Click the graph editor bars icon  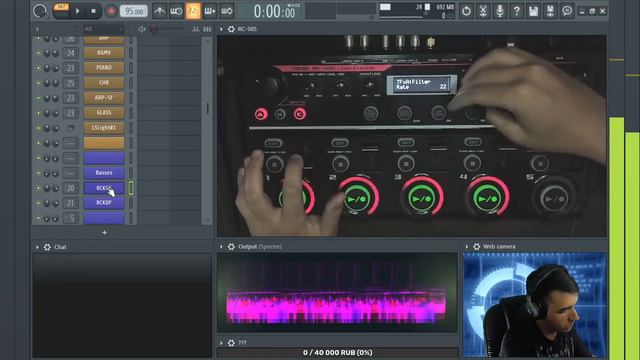coord(196,29)
